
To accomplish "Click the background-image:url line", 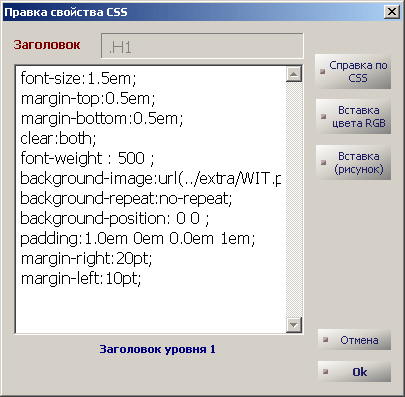I will pyautogui.click(x=151, y=179).
